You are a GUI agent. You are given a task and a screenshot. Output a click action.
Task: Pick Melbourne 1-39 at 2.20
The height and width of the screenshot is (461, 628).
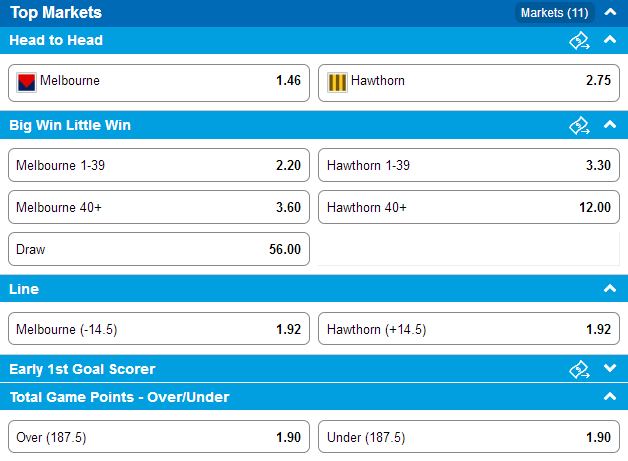(x=159, y=165)
